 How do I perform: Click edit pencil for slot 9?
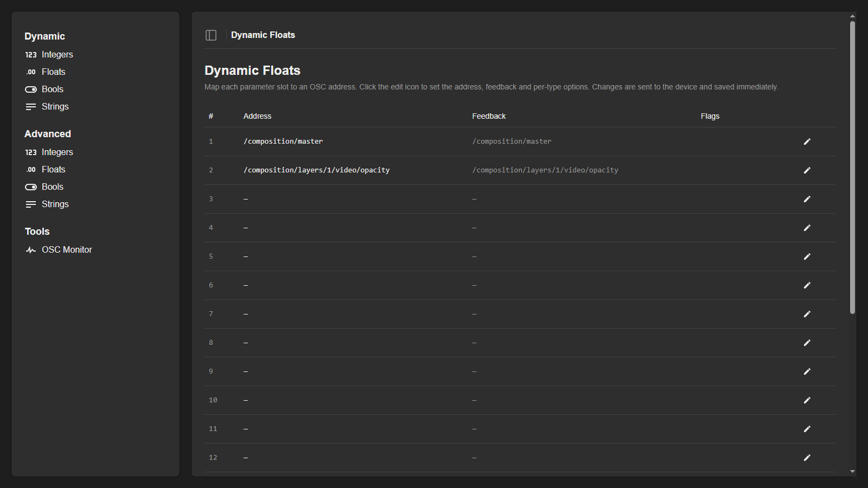pos(807,371)
